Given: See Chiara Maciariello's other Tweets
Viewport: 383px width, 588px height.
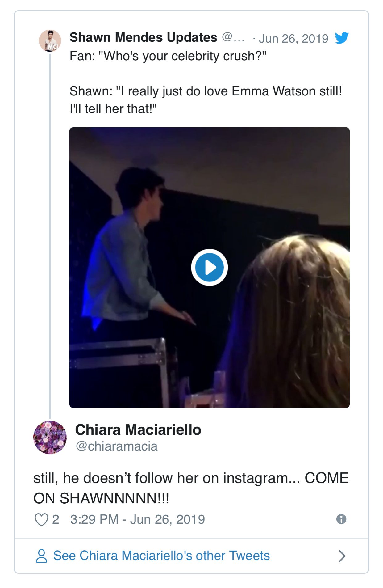Looking at the screenshot, I should 161,556.
